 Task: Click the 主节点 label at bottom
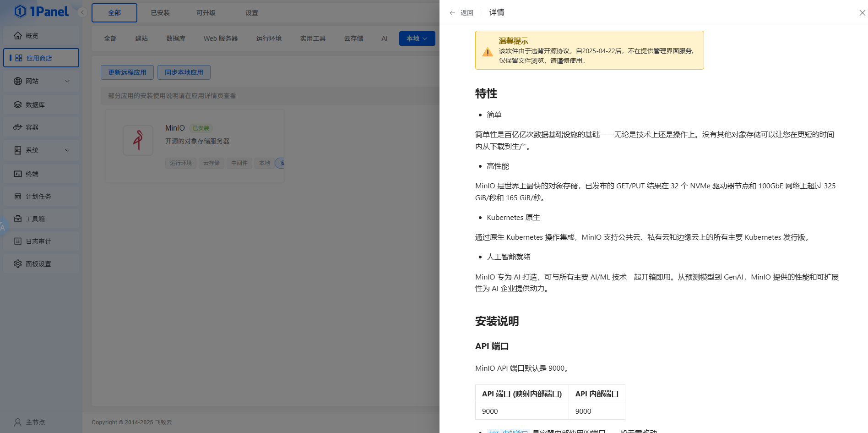(35, 422)
